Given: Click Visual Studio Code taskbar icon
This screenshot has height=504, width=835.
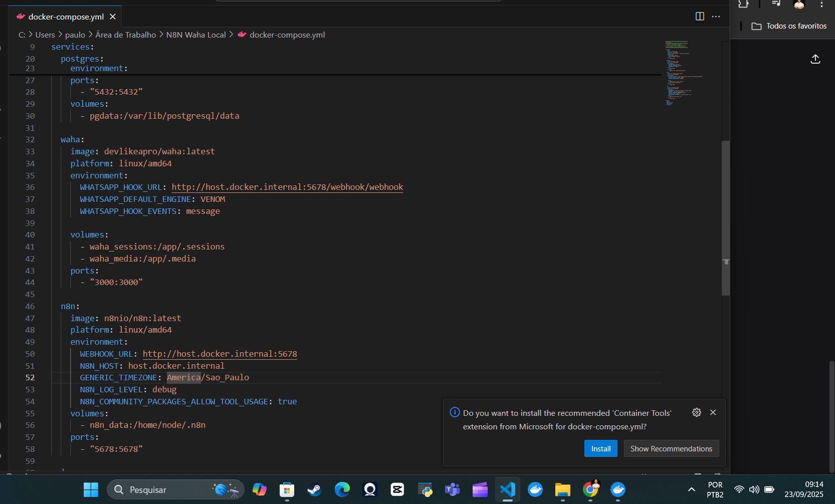Looking at the screenshot, I should tap(508, 489).
